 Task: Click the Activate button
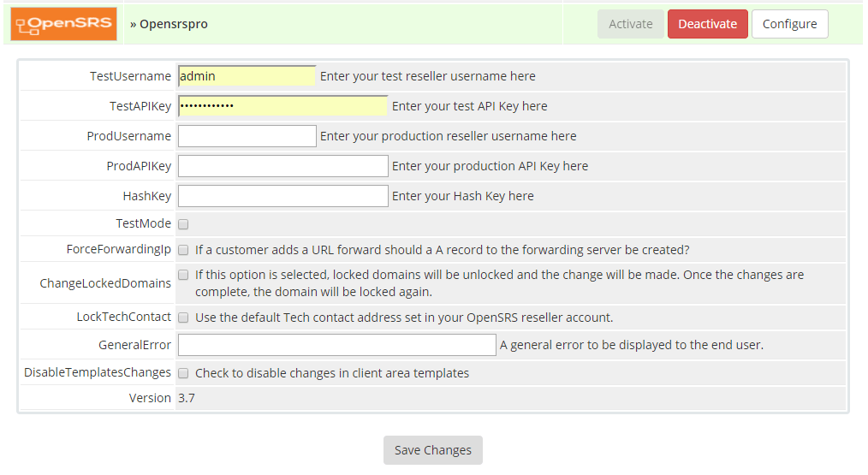pos(631,24)
